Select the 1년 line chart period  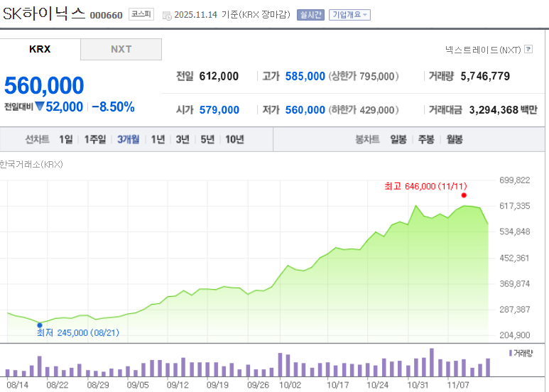coord(158,139)
